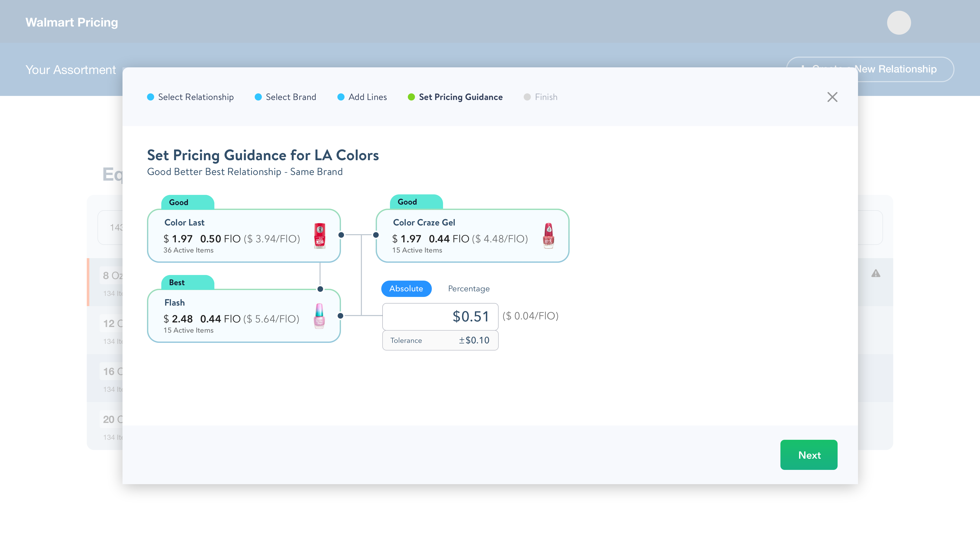Open the user profile avatar

(899, 22)
